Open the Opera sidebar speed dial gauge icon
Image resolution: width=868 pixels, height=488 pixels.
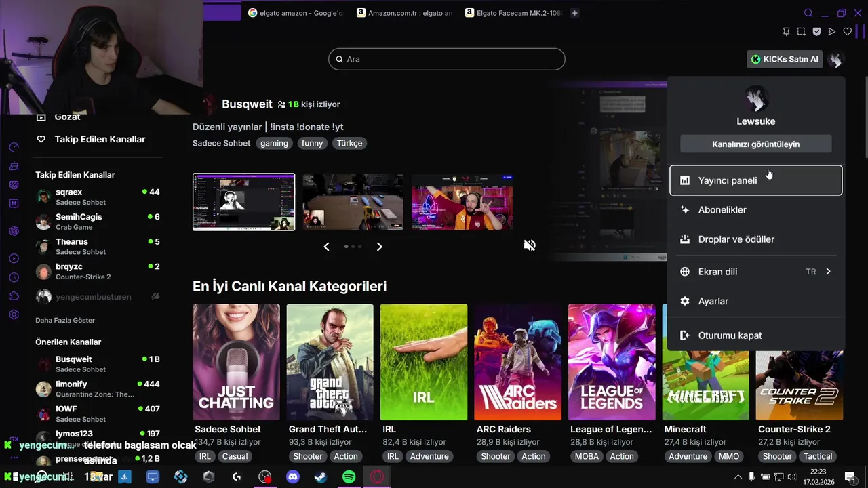click(x=14, y=148)
